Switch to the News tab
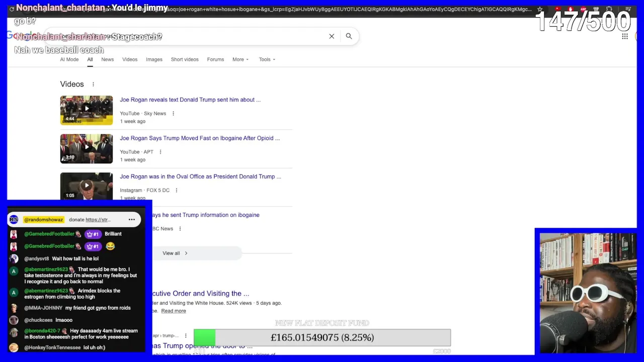The image size is (644, 362). click(108, 59)
